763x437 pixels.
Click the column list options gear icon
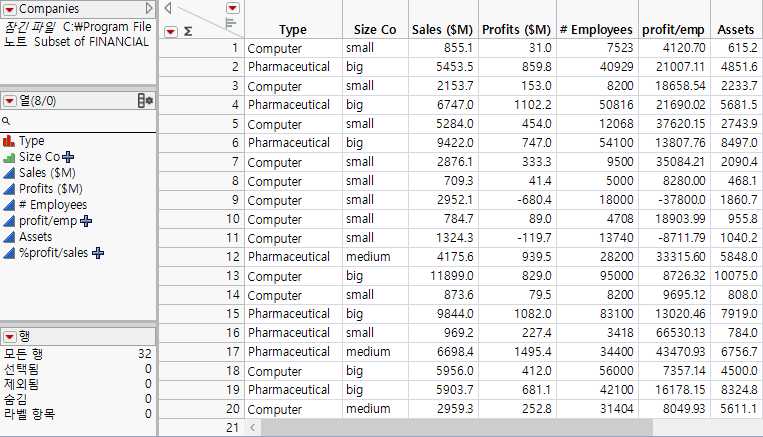(145, 101)
